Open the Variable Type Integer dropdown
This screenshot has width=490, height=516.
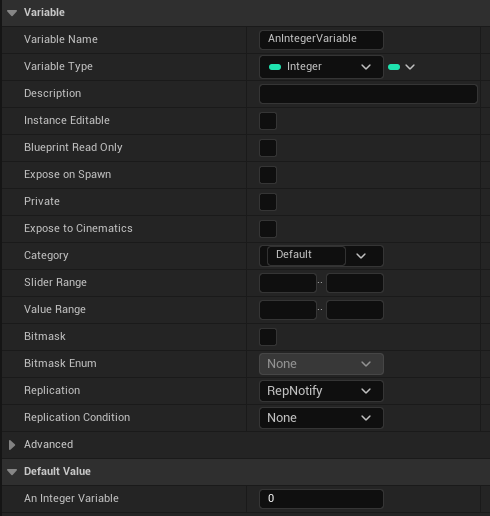coord(321,67)
